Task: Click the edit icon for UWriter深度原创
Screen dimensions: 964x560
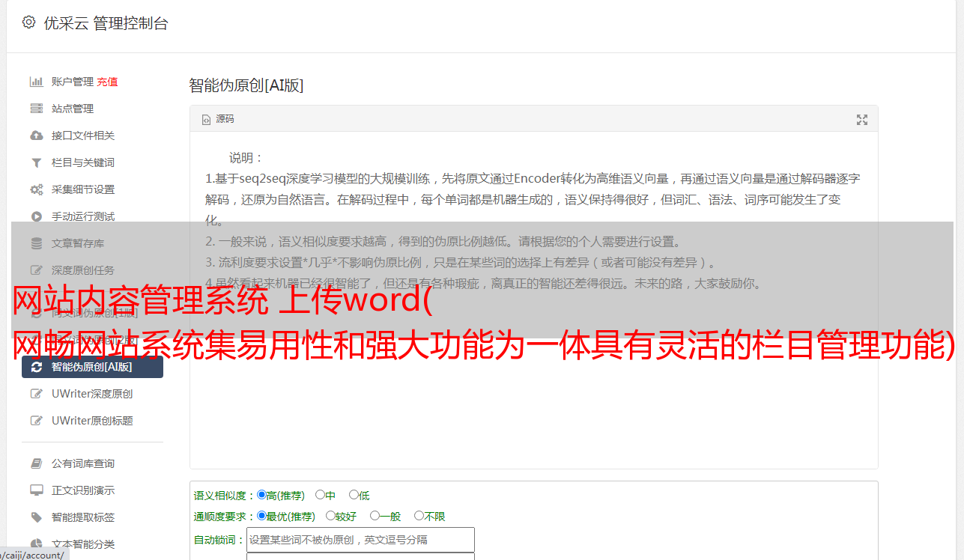Action: 36,394
